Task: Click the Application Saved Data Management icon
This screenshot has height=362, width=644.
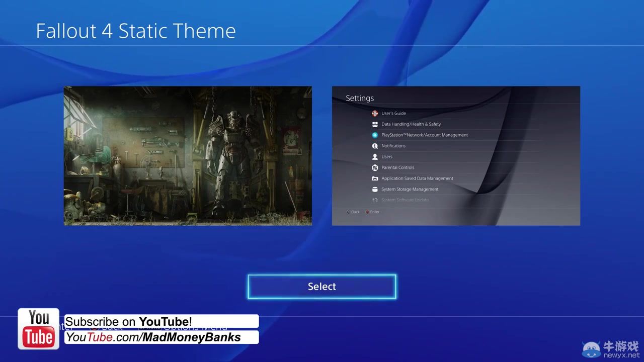Action: [375, 178]
